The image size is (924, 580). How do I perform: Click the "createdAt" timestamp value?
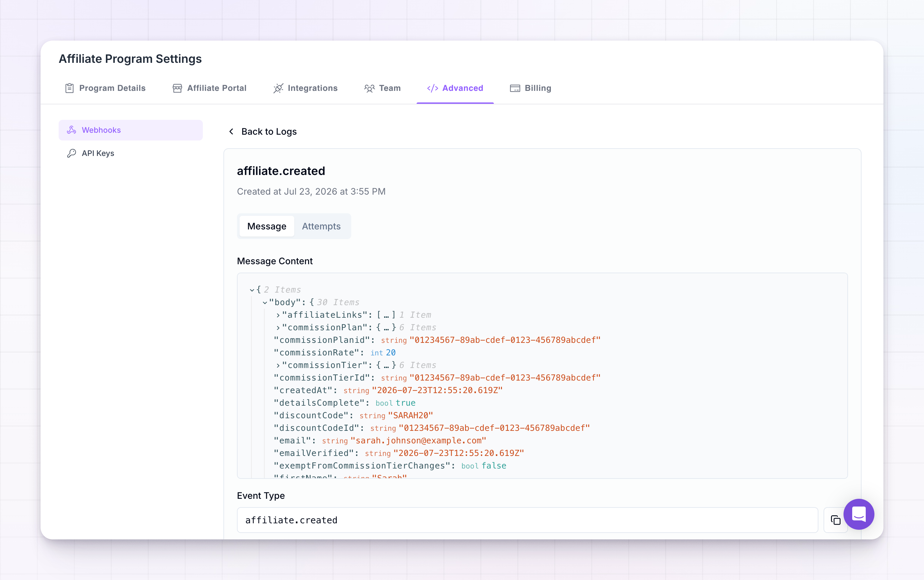coord(437,391)
